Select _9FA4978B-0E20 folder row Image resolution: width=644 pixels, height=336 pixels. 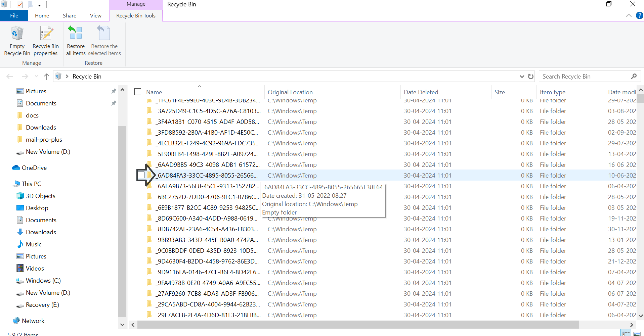click(385, 283)
